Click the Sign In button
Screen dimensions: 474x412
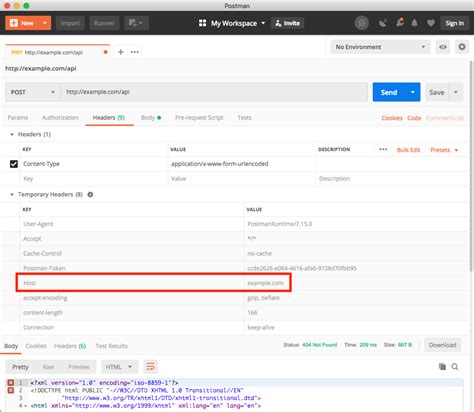(x=455, y=23)
